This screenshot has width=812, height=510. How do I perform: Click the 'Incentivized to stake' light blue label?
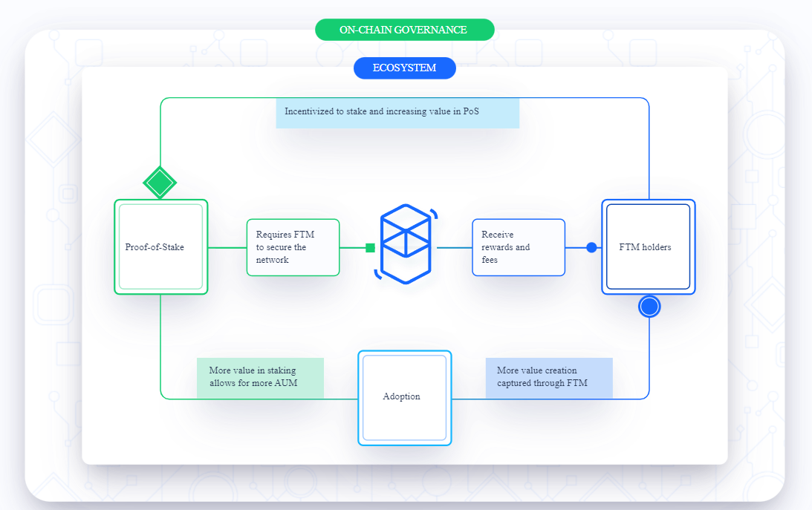click(397, 112)
